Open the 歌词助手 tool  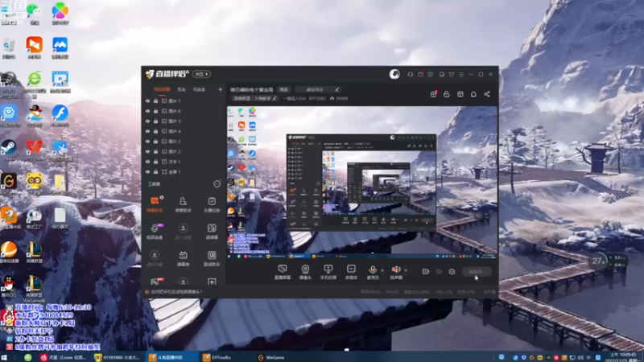pos(212,258)
